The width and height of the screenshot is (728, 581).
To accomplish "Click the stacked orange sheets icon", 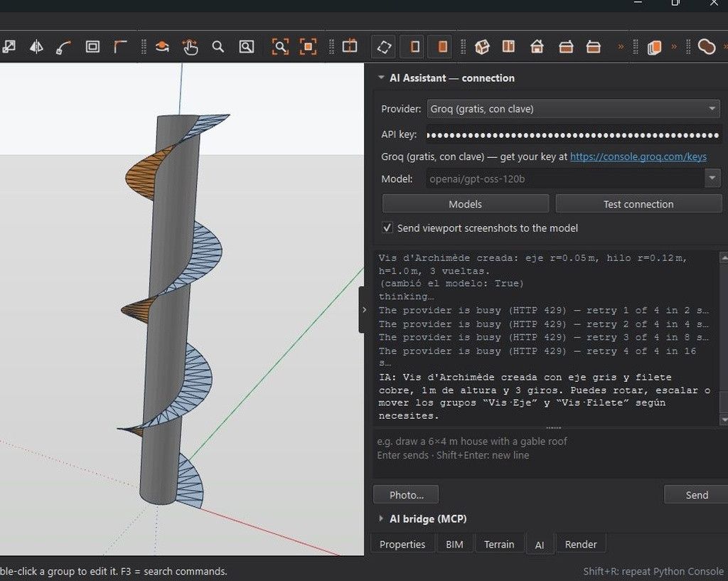I will (x=654, y=47).
